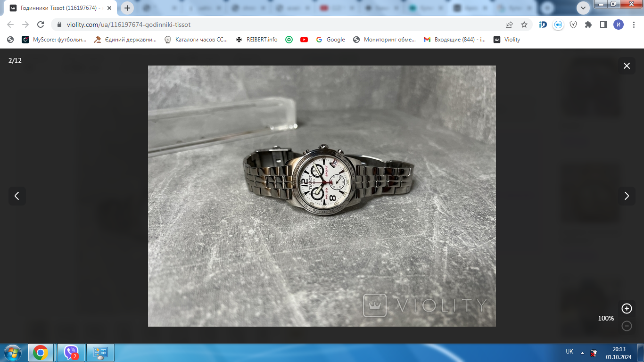Open Мониторинг обме... bookmark
The image size is (644, 362).
pyautogui.click(x=384, y=40)
